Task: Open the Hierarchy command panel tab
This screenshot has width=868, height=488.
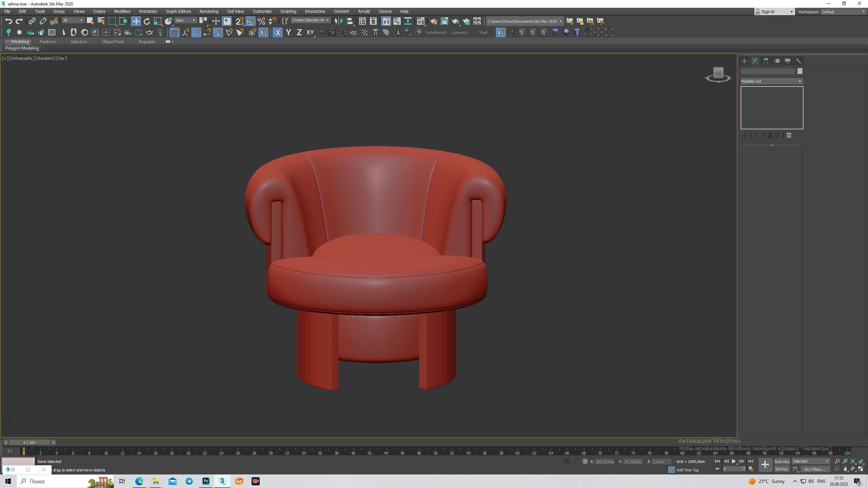Action: tap(766, 61)
